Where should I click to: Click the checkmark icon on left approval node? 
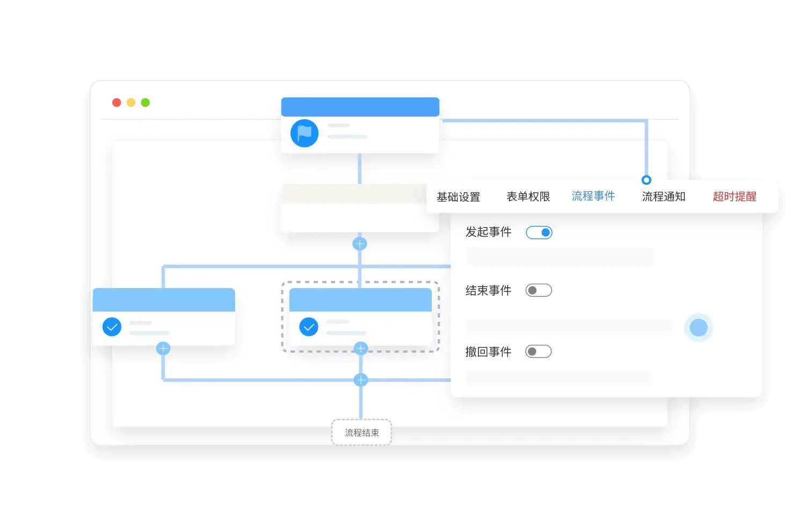pyautogui.click(x=112, y=326)
